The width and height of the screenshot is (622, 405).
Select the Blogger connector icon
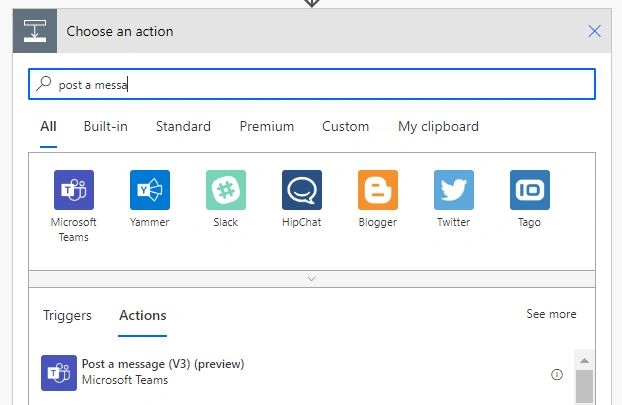point(378,190)
